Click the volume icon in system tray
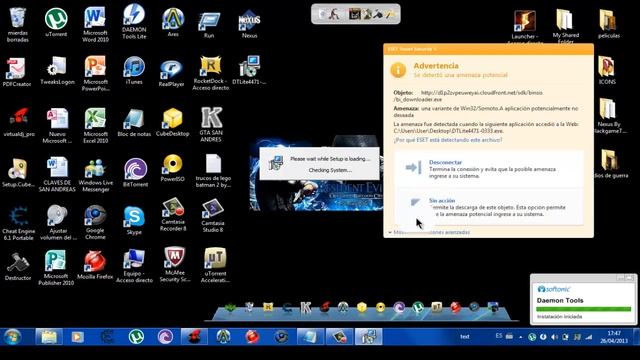 pos(554,337)
